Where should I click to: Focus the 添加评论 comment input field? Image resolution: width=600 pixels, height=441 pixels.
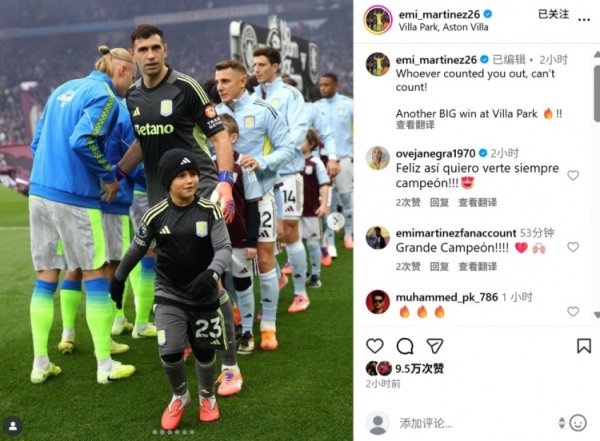(474, 423)
